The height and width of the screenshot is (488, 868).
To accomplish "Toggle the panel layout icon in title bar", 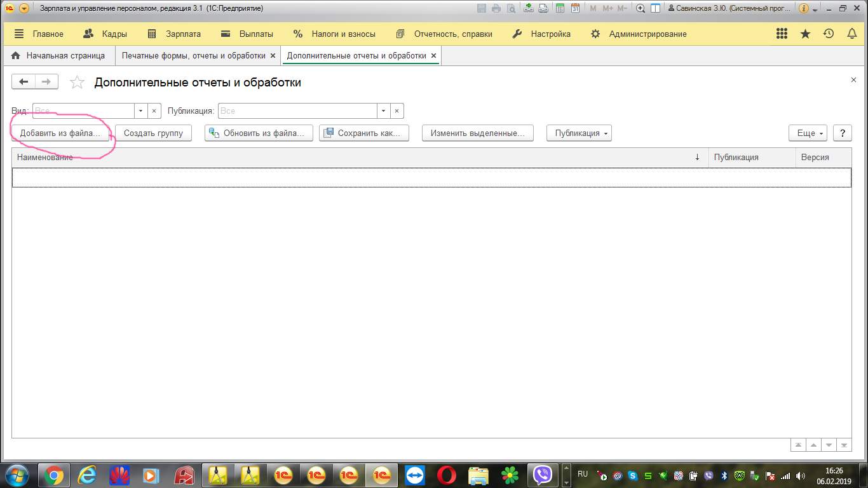I will point(655,8).
